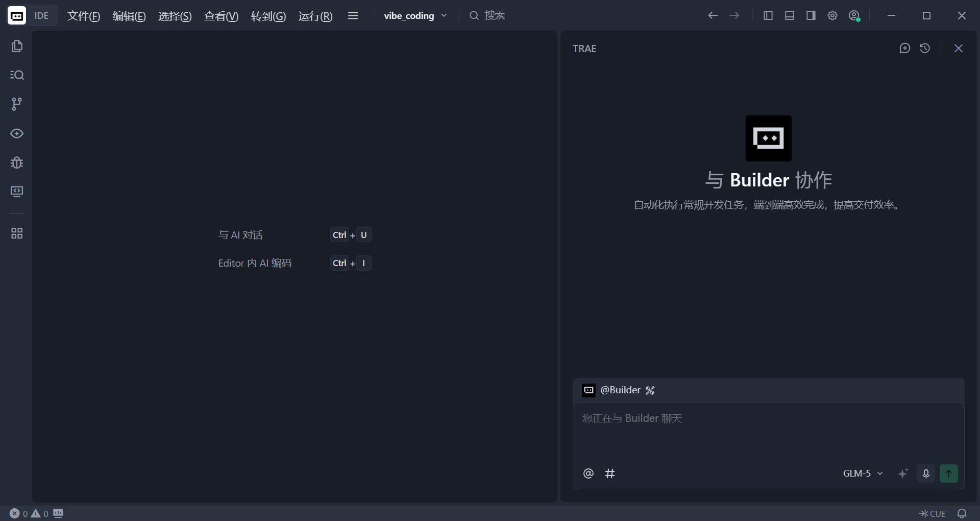
Task: Insert an agent mention with @ icon
Action: click(x=589, y=473)
